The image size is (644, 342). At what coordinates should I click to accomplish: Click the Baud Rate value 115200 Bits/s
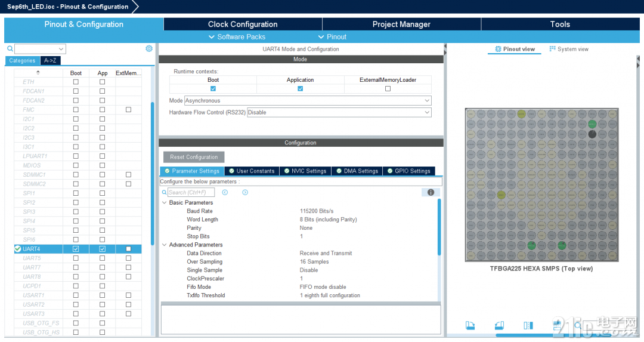316,211
